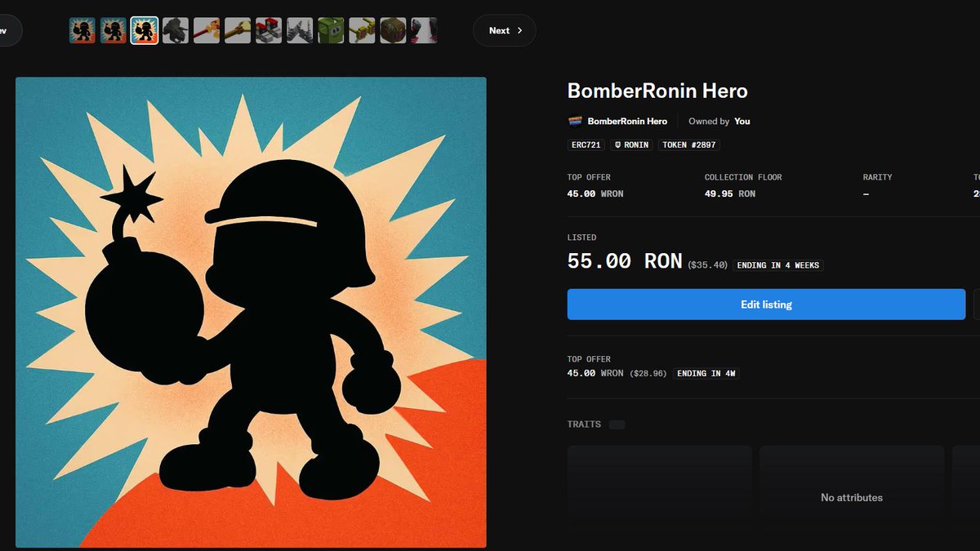Open the back chevron in the top-left corner

pos(4,29)
